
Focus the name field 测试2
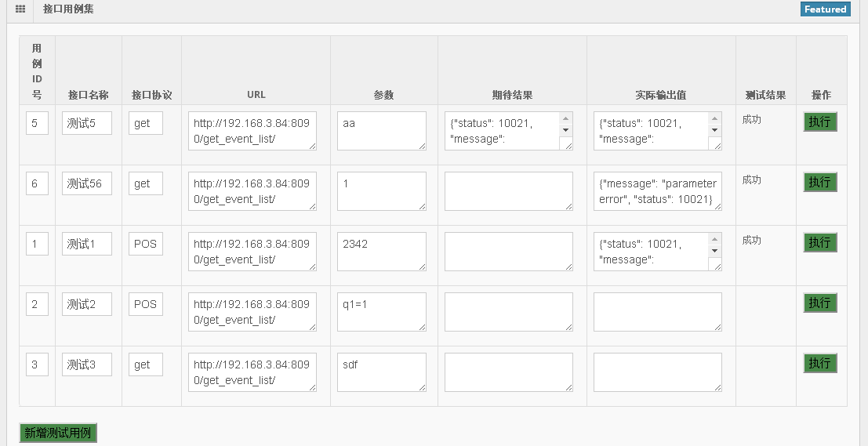[87, 304]
